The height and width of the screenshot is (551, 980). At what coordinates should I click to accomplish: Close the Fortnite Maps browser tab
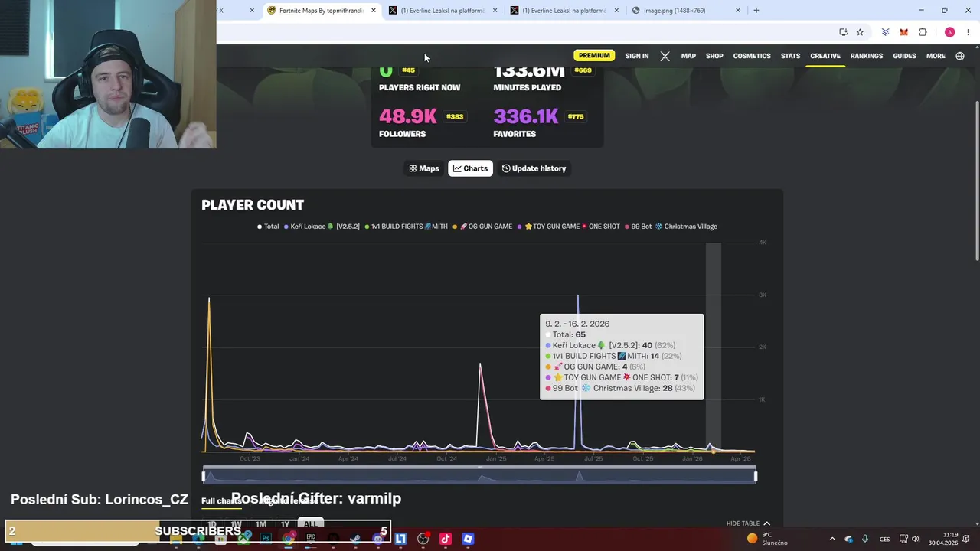373,10
